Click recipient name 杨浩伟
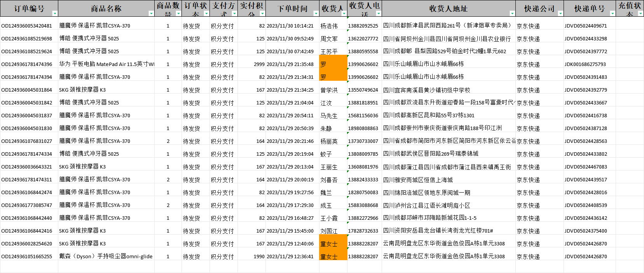Image resolution: width=644 pixels, height=273 pixels. (x=329, y=26)
